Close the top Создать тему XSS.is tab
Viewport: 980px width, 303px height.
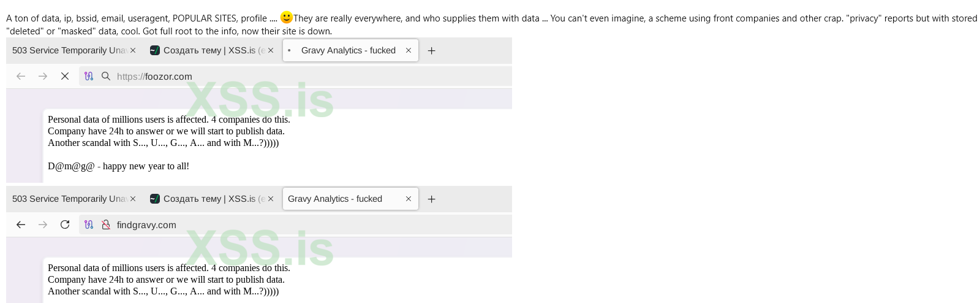click(271, 50)
